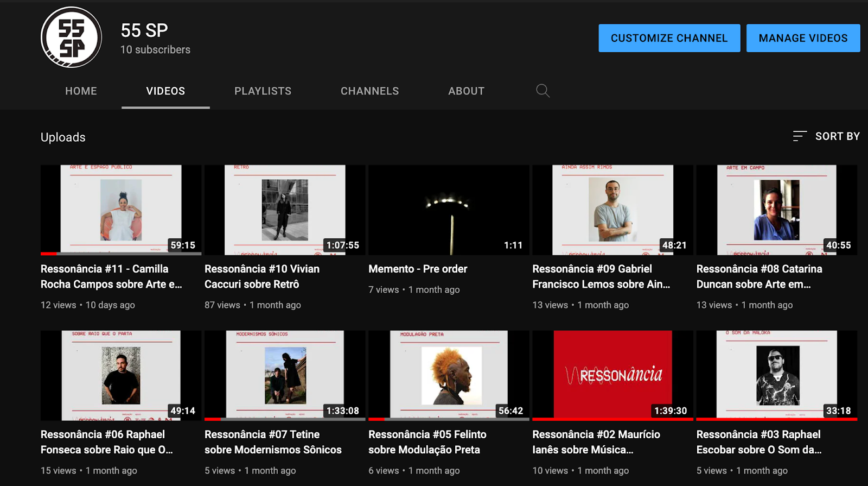Play the Memento - Pre order thumbnail
This screenshot has height=486, width=868.
pyautogui.click(x=449, y=210)
